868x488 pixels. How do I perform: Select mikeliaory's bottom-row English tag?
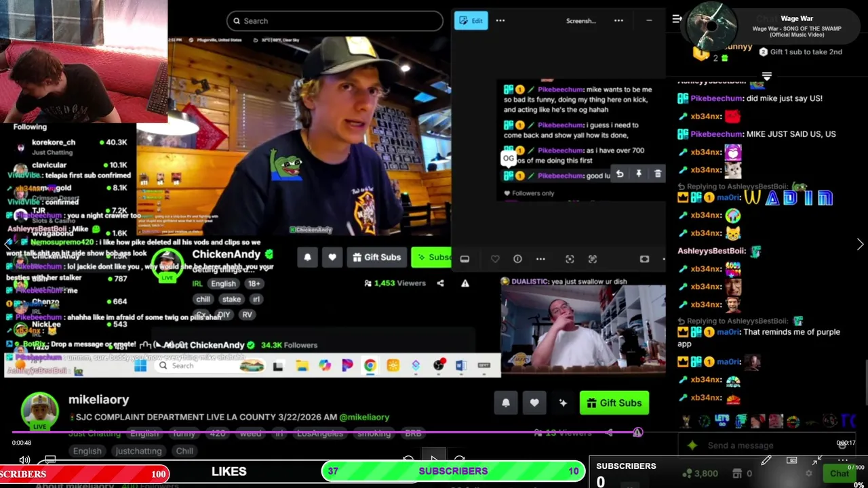tap(87, 451)
